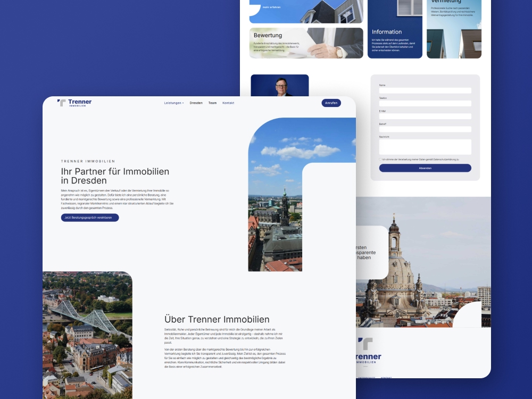This screenshot has height=399, width=532.
Task: Expand the Leistungen dropdown menu
Action: tap(172, 103)
